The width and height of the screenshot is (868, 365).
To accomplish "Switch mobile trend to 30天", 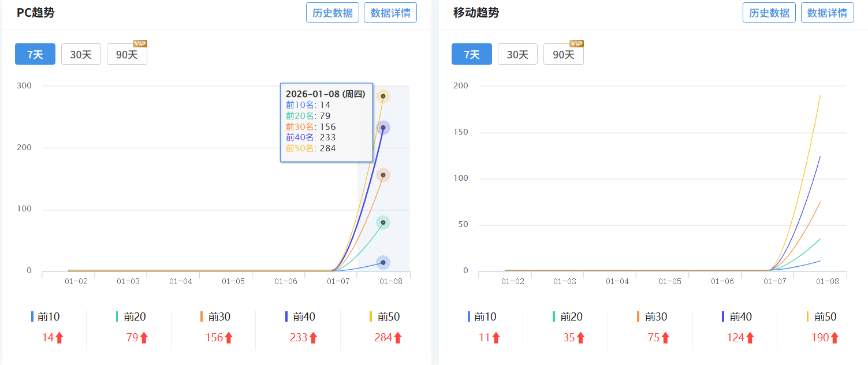I will pyautogui.click(x=517, y=54).
